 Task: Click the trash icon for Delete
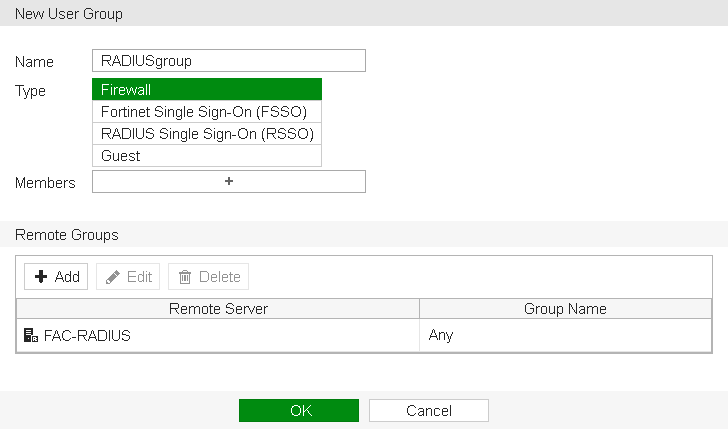[185, 277]
